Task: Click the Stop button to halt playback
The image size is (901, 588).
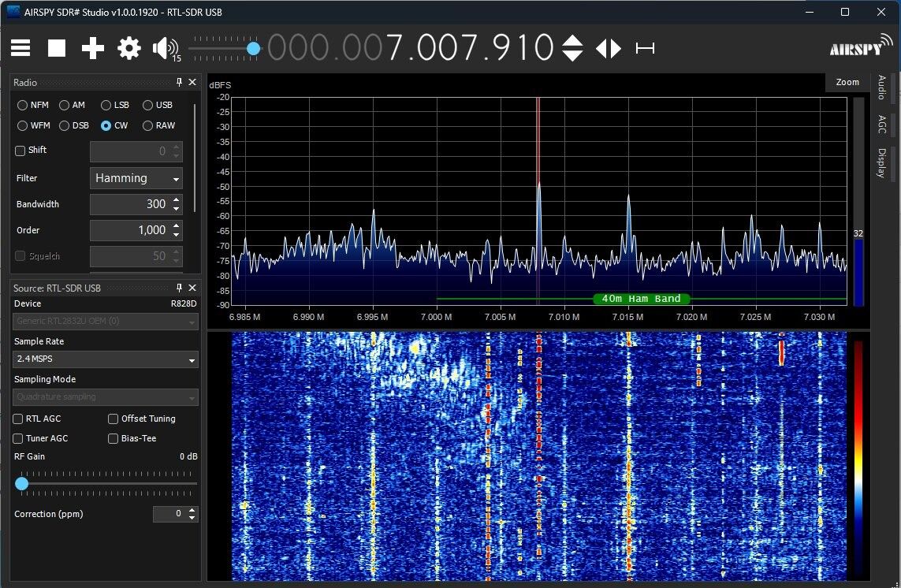Action: point(56,48)
